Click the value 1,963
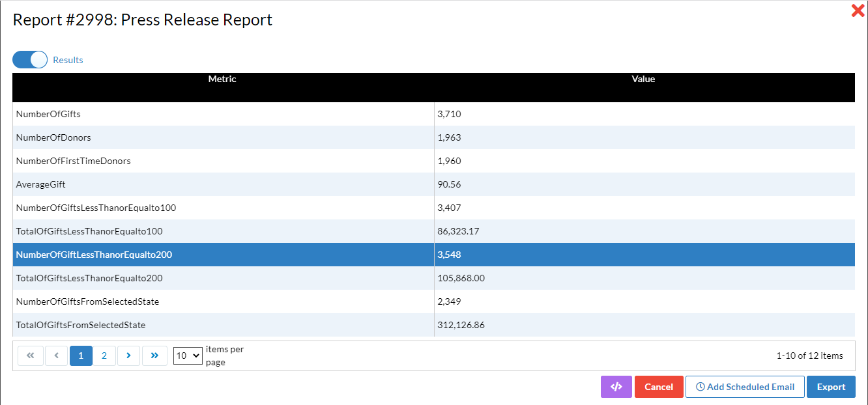The image size is (868, 405). [x=449, y=137]
